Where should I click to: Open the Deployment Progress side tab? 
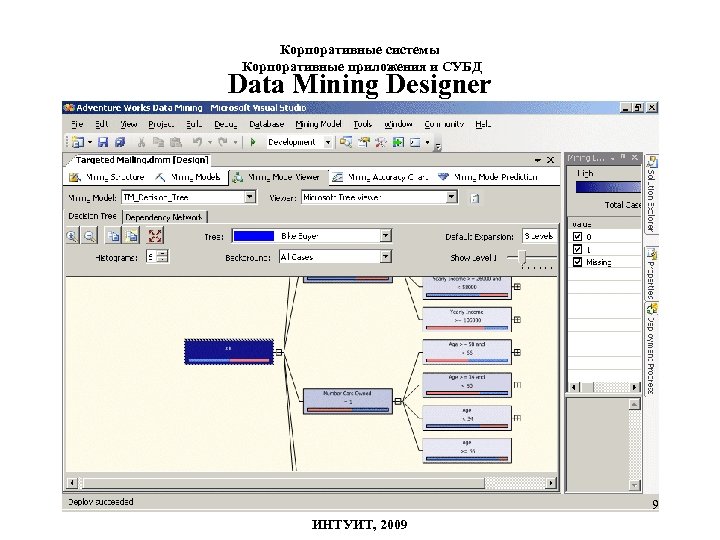(652, 348)
